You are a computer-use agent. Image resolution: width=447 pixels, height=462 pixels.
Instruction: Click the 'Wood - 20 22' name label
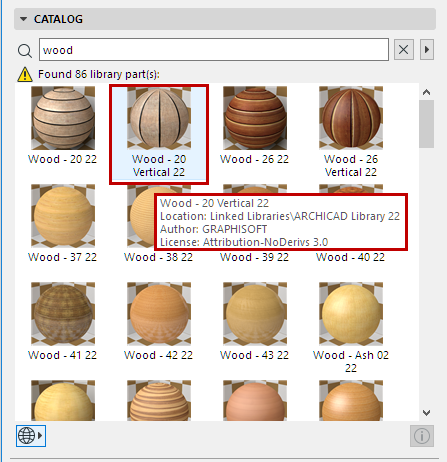(62, 159)
